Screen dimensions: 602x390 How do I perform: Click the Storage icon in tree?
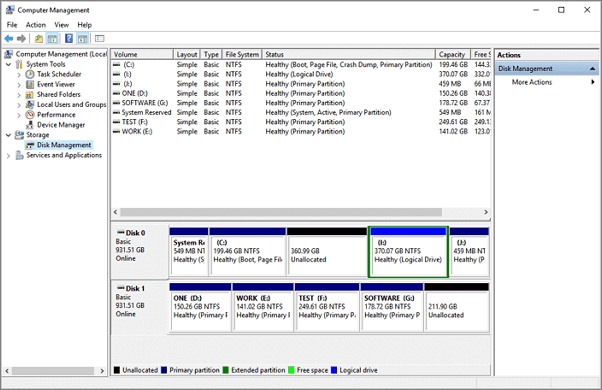coord(19,135)
